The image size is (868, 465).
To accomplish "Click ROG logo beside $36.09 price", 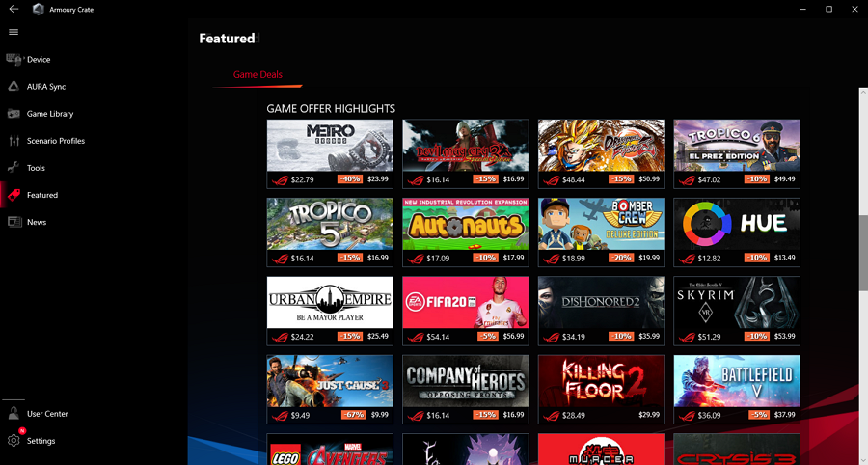I will click(x=687, y=416).
